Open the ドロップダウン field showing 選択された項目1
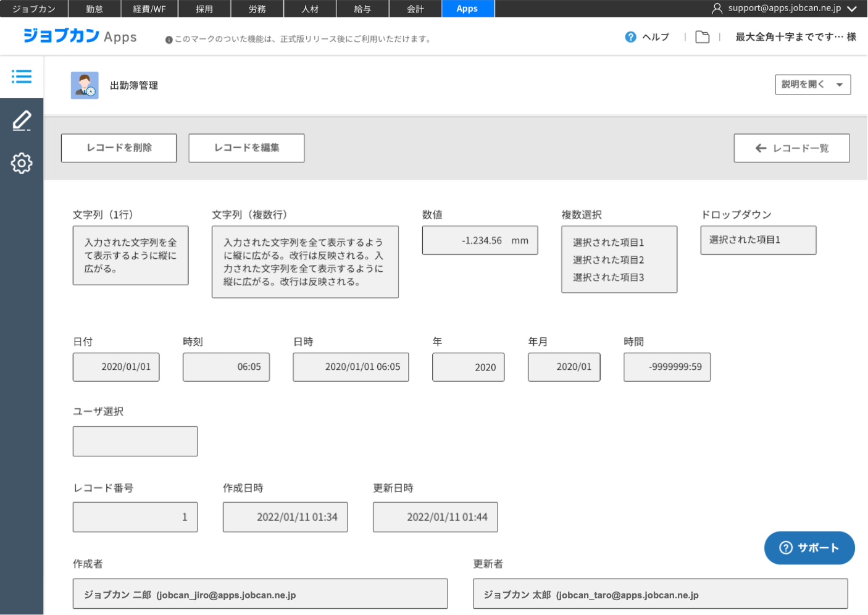 pyautogui.click(x=758, y=240)
